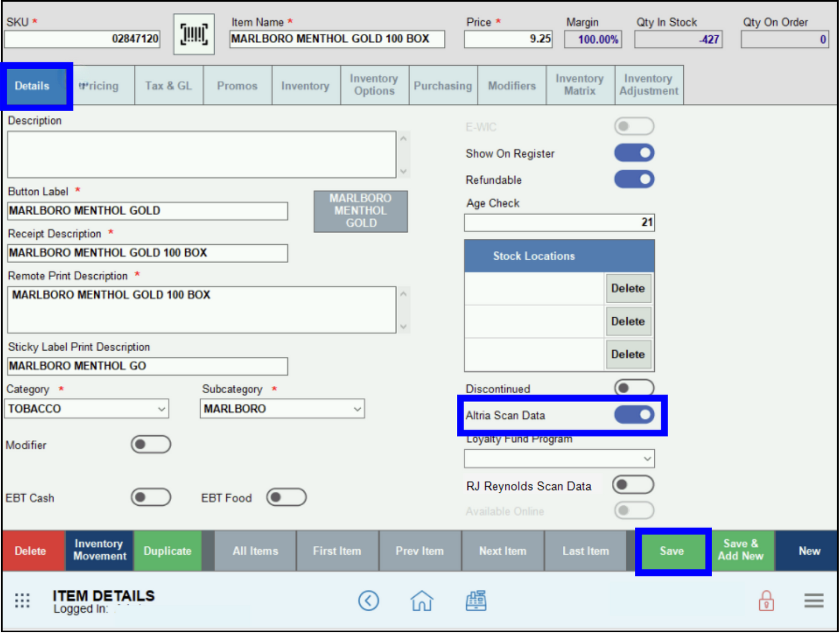Open the Inventory Options tab
This screenshot has width=840, height=634.
(x=374, y=85)
